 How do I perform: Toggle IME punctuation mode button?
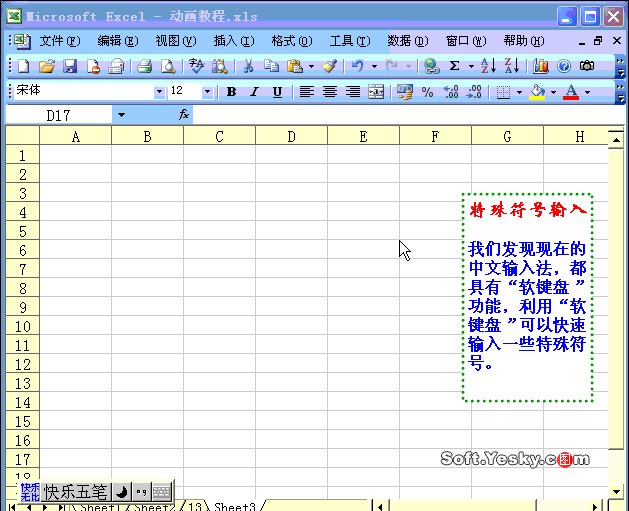141,491
